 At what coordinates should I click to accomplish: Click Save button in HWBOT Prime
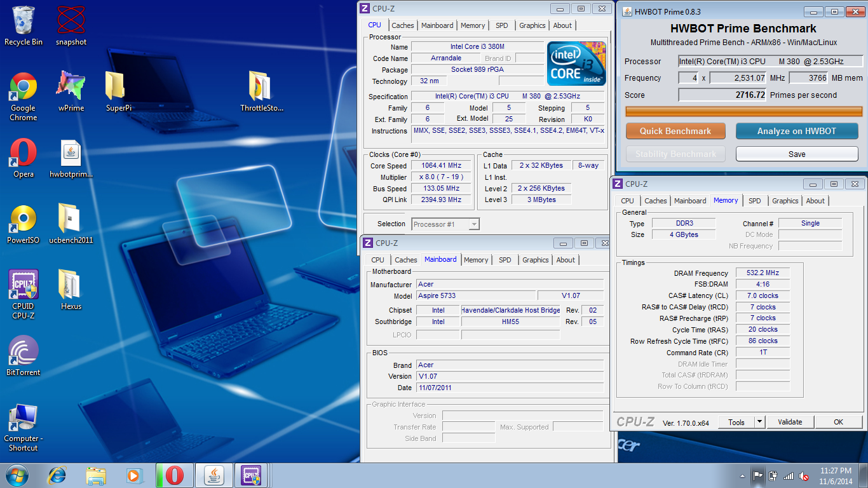797,154
